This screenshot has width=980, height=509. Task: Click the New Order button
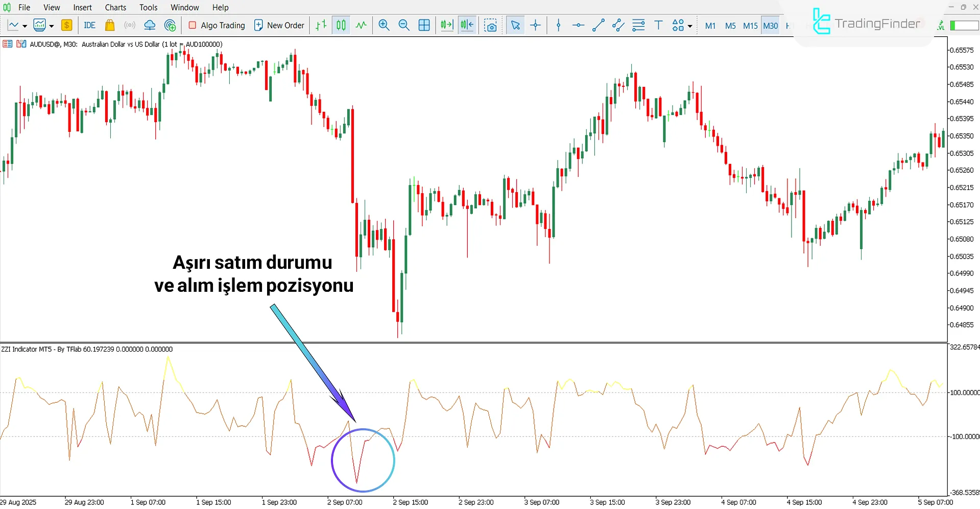[x=279, y=25]
